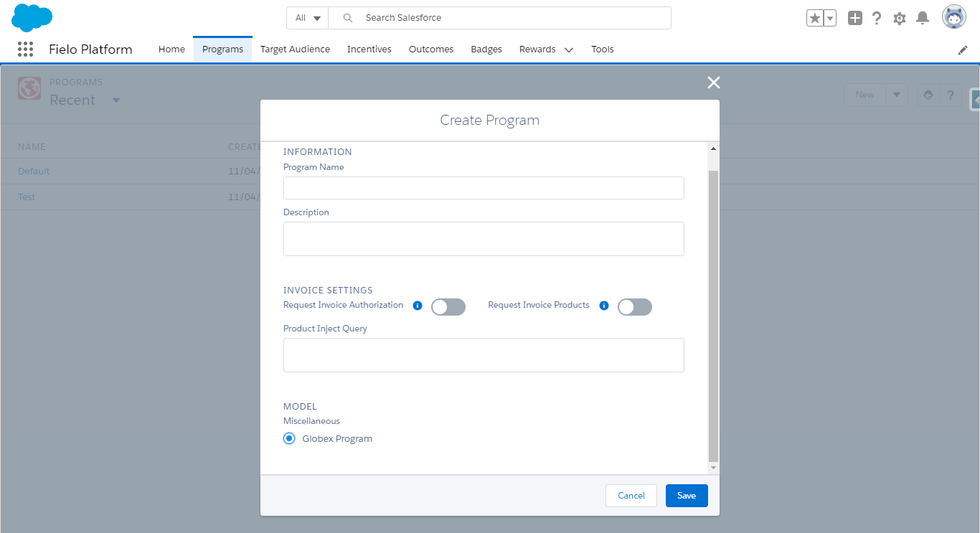Viewport: 980px width, 533px height.
Task: Go to the Tools tab
Action: point(603,49)
